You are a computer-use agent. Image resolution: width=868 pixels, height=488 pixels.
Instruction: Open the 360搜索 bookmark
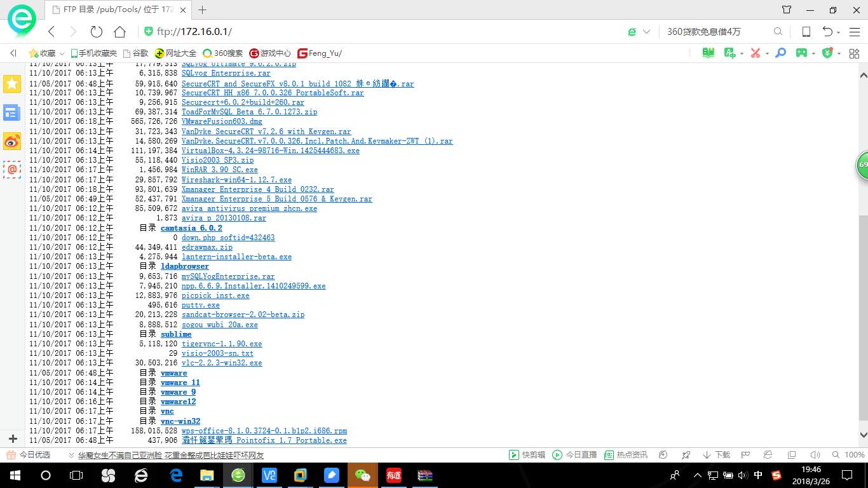tap(222, 53)
